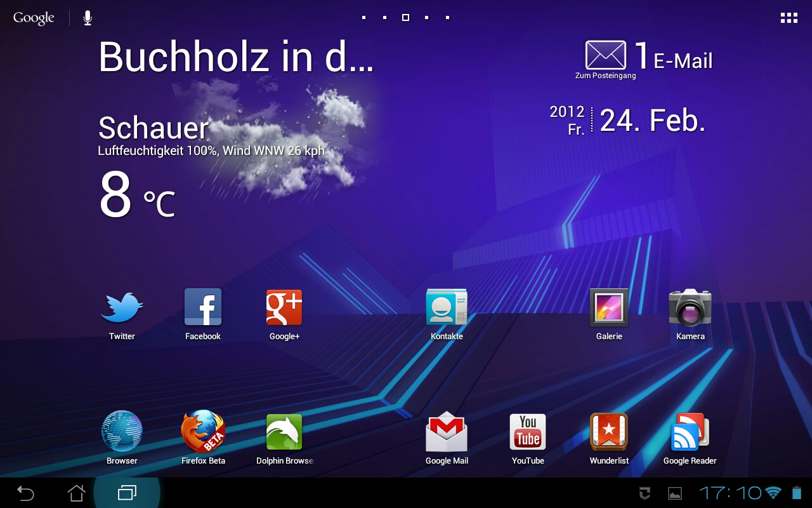Image resolution: width=812 pixels, height=508 pixels.
Task: Tap the Wi-Fi status icon
Action: tap(773, 493)
